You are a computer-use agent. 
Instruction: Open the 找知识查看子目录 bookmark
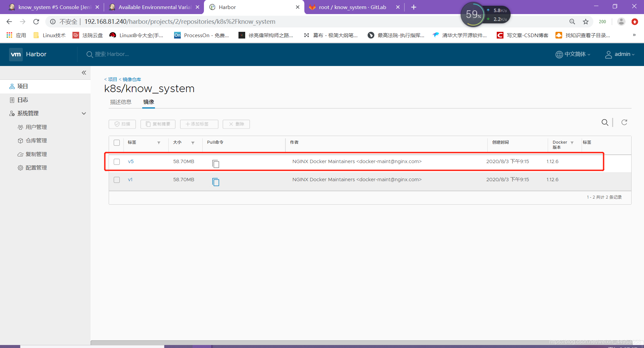tap(583, 35)
